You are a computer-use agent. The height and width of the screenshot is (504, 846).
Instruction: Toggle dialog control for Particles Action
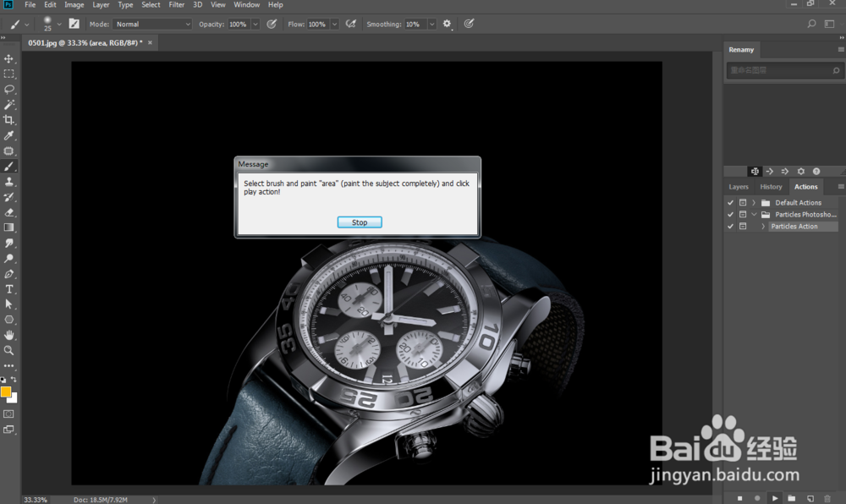(743, 227)
